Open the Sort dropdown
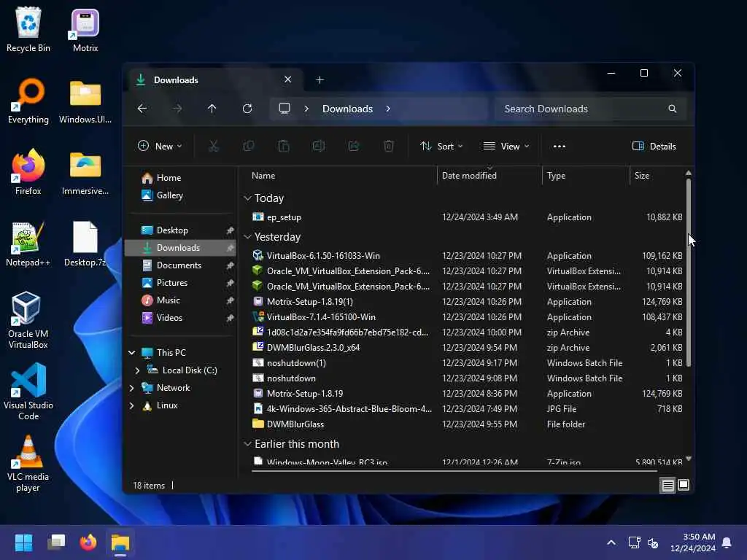Screen dimensions: 747x560 [441, 146]
